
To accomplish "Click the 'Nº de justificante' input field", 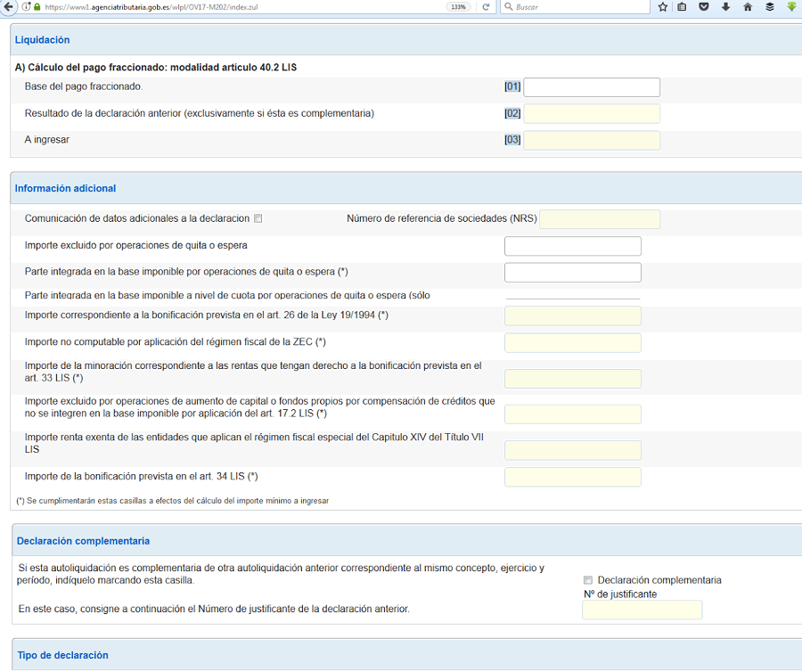I will coord(642,610).
